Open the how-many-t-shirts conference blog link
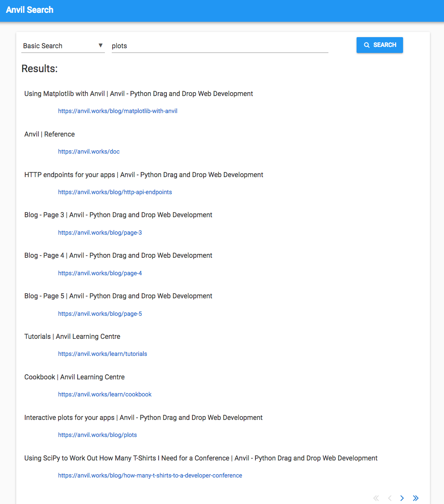Image resolution: width=444 pixels, height=504 pixels. coord(150,475)
